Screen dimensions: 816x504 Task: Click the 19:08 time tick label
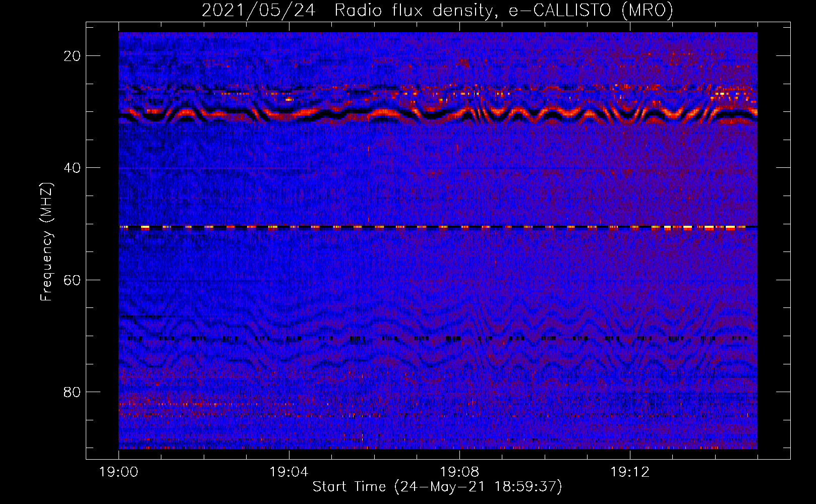459,472
